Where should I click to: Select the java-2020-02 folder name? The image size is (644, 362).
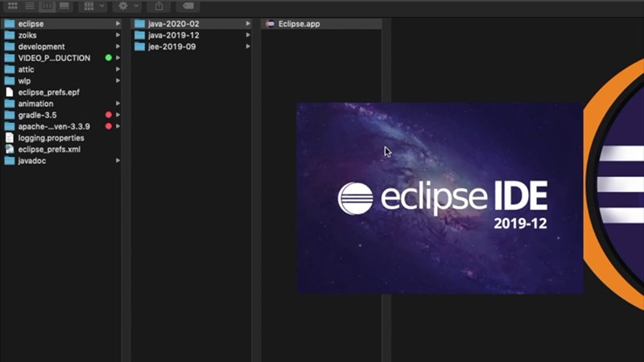[x=174, y=24]
